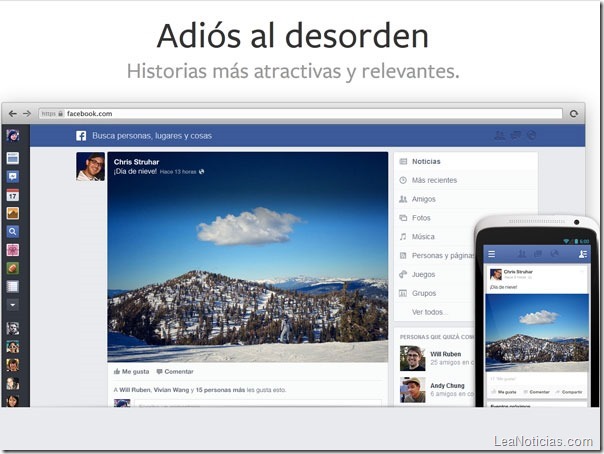Click the facebook.com address bar
604x454 pixels.
[300, 114]
